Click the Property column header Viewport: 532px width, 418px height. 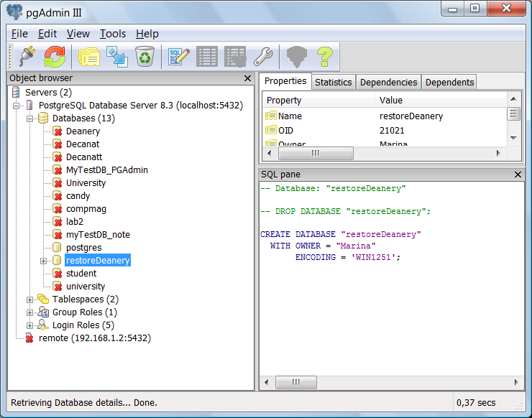click(x=318, y=101)
